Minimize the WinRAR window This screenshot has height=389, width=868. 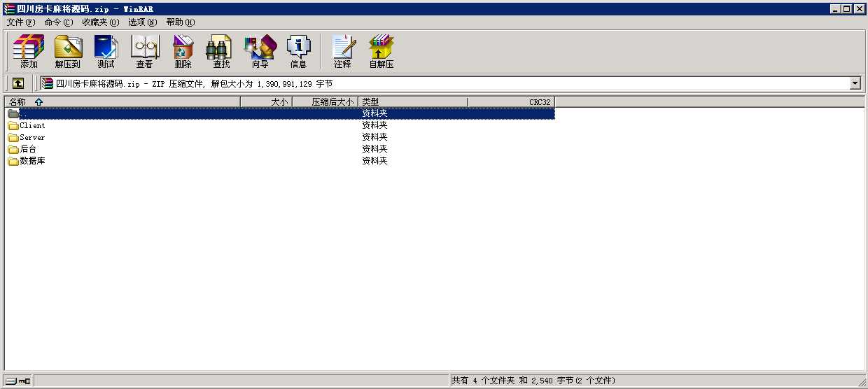[836, 8]
